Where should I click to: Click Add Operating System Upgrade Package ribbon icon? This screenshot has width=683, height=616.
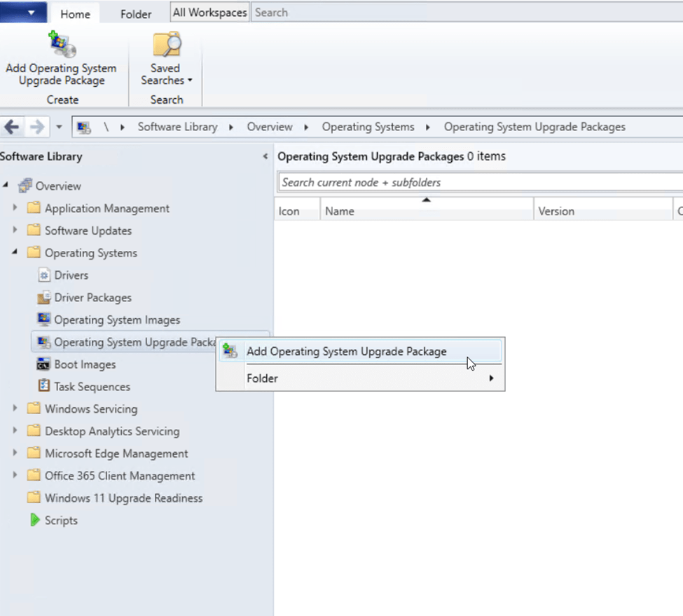point(61,46)
